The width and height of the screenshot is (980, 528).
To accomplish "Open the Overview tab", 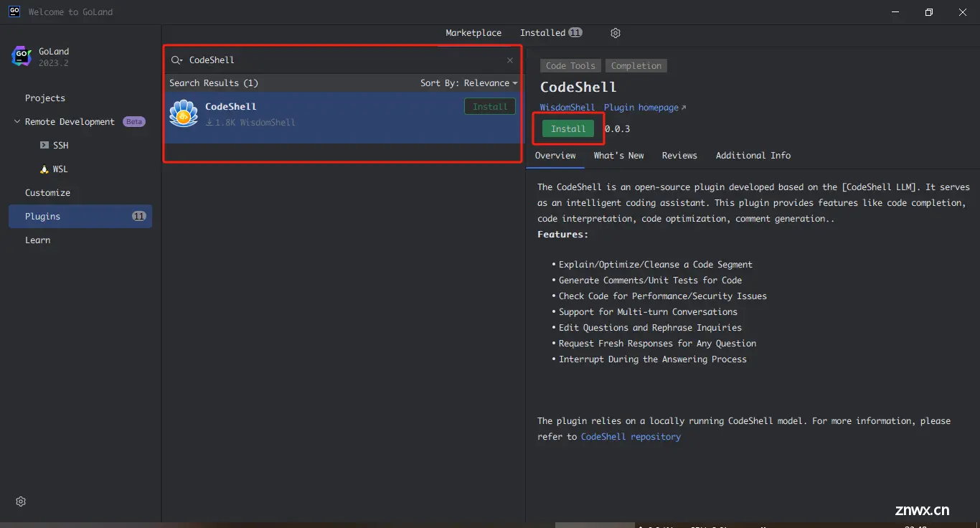I will tap(555, 156).
